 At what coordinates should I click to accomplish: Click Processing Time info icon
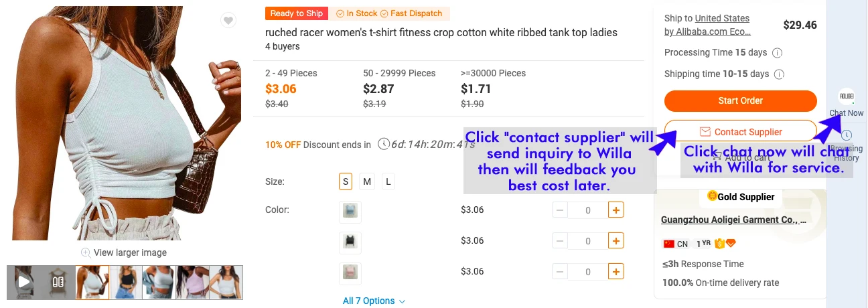click(778, 53)
